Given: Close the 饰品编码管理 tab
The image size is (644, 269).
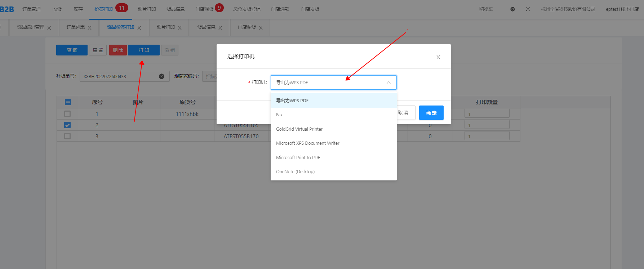Looking at the screenshot, I should coord(49,28).
